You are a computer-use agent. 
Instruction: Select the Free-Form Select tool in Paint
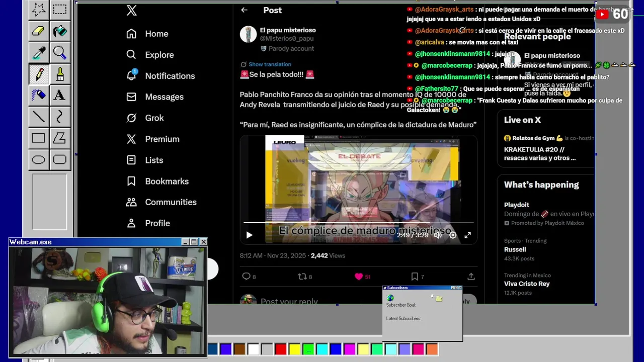click(x=39, y=9)
